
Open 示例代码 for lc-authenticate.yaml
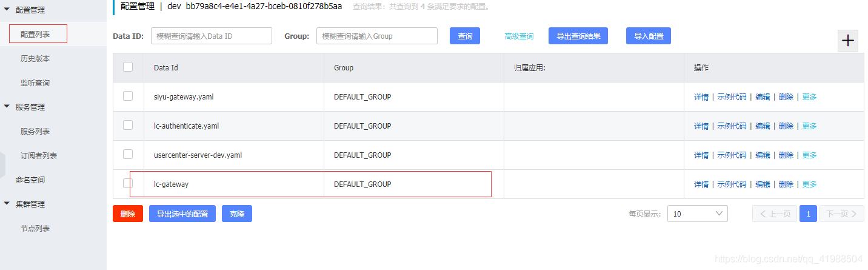732,126
